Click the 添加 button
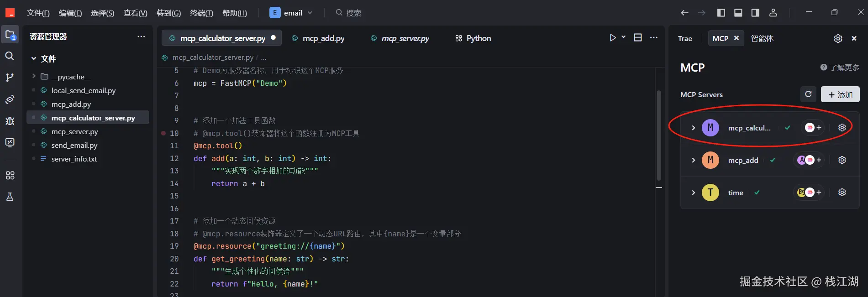The image size is (868, 297). [840, 94]
